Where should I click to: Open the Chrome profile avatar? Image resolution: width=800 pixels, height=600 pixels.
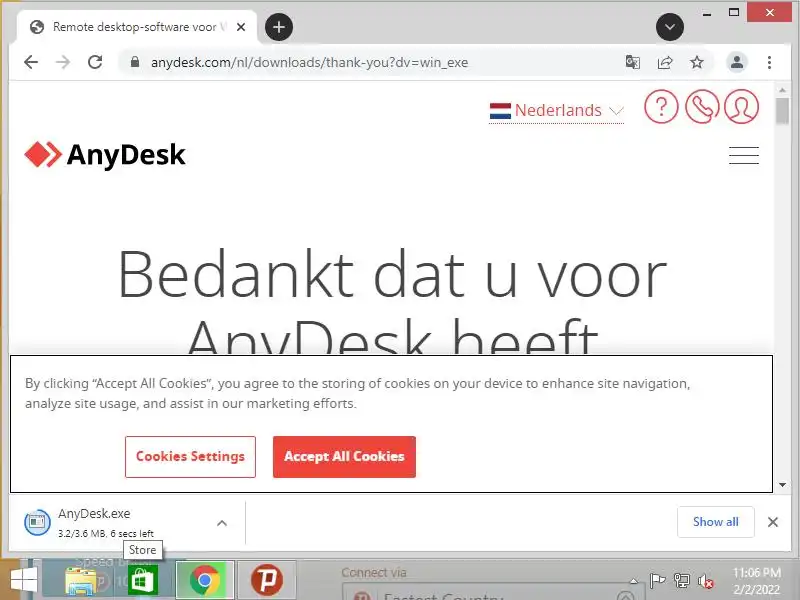click(x=736, y=62)
